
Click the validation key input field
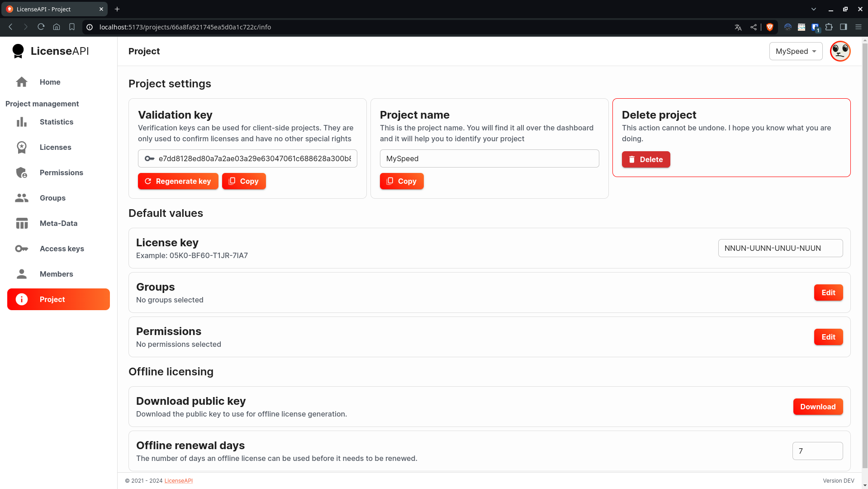[247, 158]
